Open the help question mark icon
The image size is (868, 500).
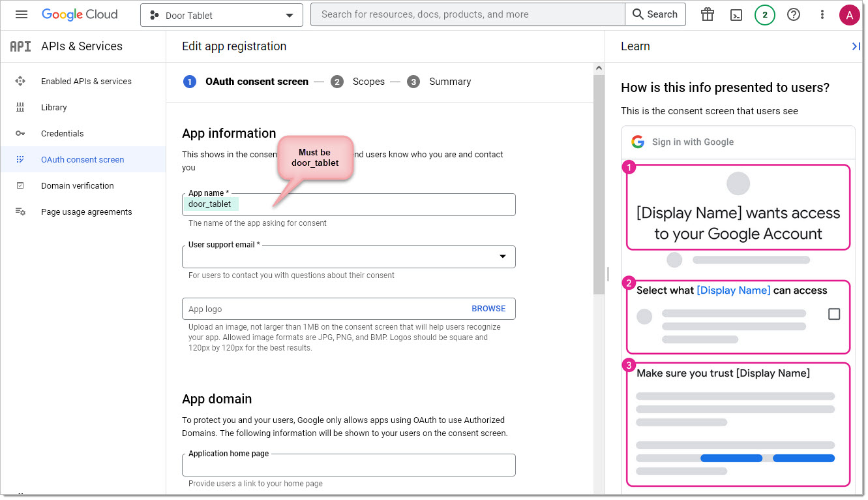[x=794, y=14]
